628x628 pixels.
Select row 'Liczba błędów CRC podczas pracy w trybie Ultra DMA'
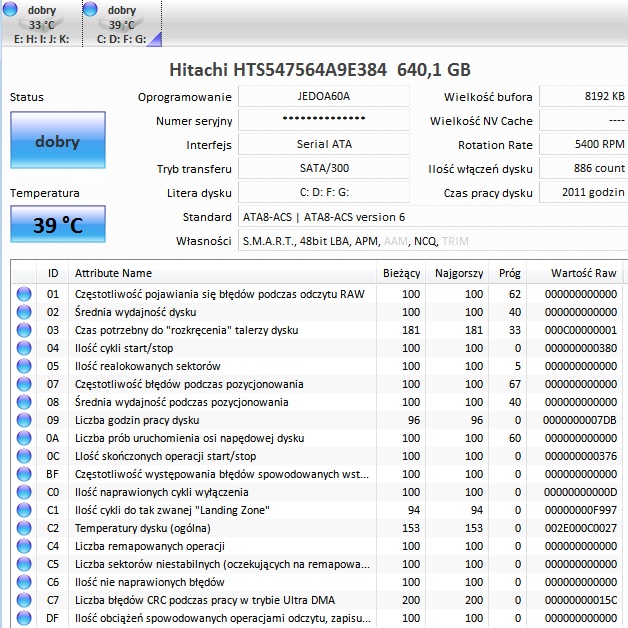317,600
